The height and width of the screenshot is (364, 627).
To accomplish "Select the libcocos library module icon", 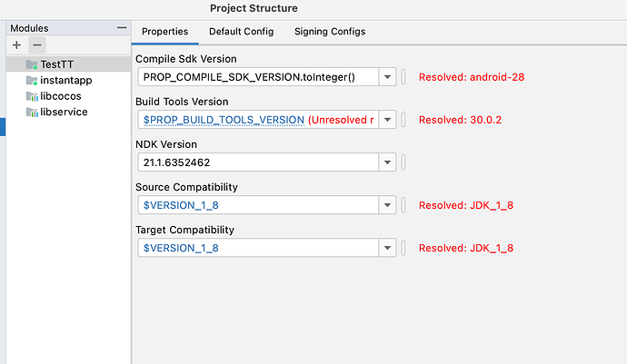I will point(32,96).
